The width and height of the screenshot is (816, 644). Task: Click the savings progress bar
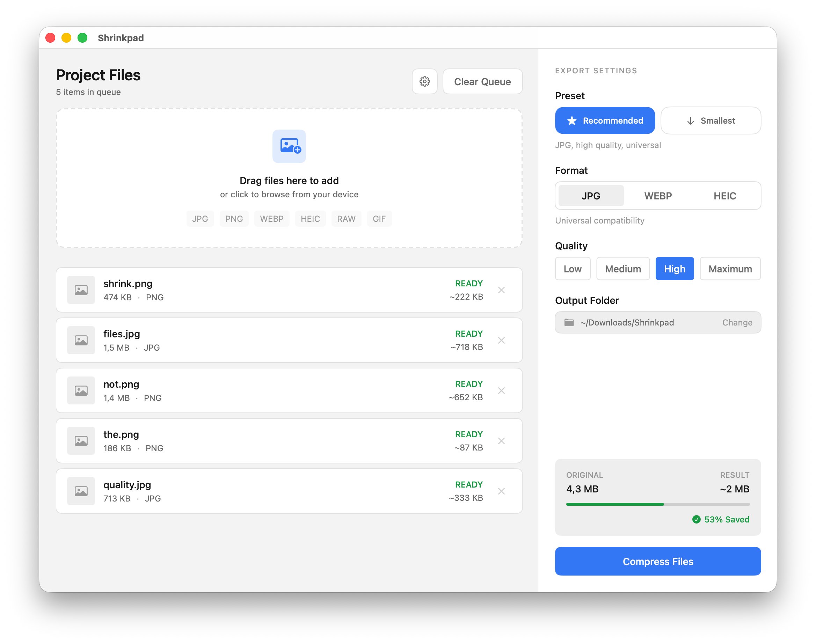pyautogui.click(x=658, y=504)
